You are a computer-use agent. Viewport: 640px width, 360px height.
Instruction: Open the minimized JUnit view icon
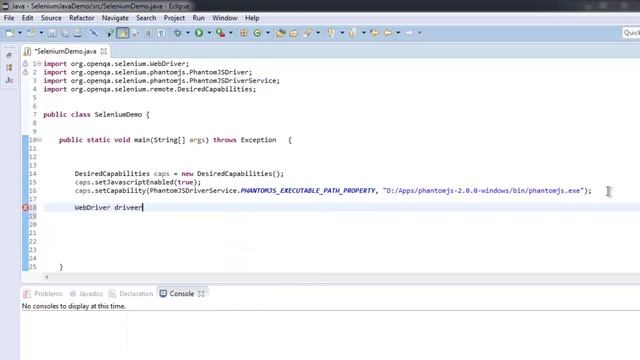tap(9, 80)
